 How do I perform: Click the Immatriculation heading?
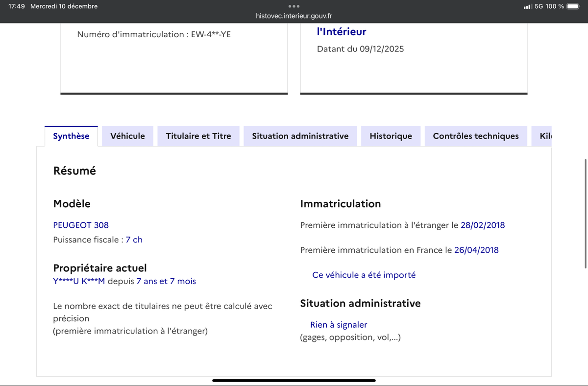coord(341,204)
